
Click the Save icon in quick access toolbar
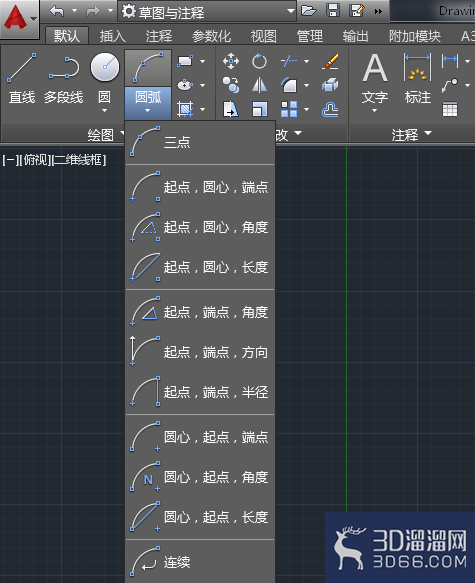333,10
